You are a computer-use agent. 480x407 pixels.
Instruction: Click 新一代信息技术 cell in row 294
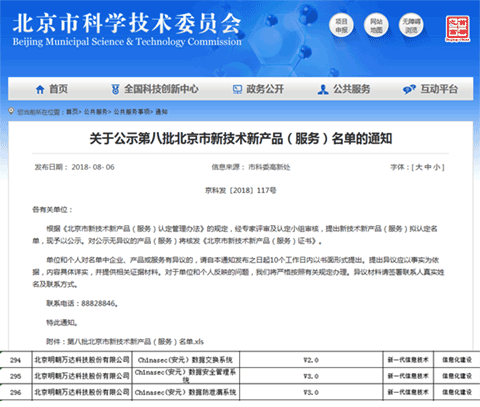pos(408,360)
